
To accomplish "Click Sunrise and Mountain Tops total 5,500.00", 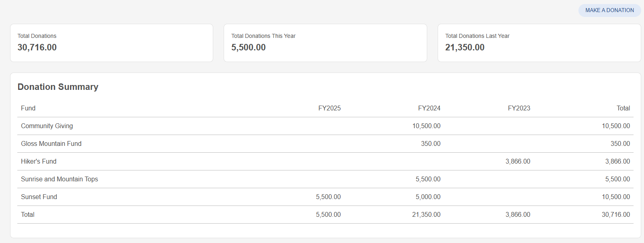I will pyautogui.click(x=617, y=179).
